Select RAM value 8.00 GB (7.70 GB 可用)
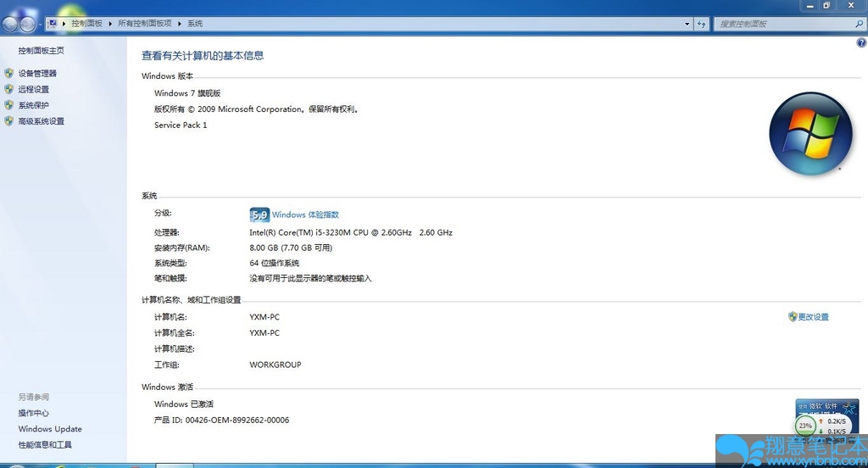The height and width of the screenshot is (468, 868). (291, 248)
